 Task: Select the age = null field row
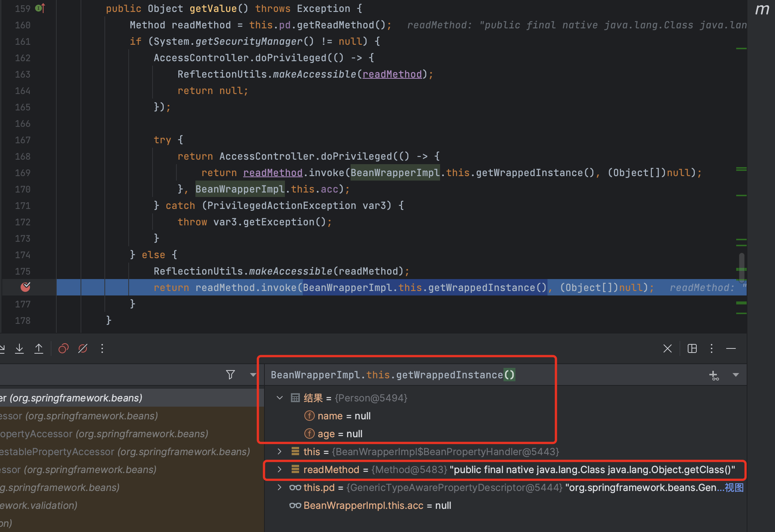(505, 434)
